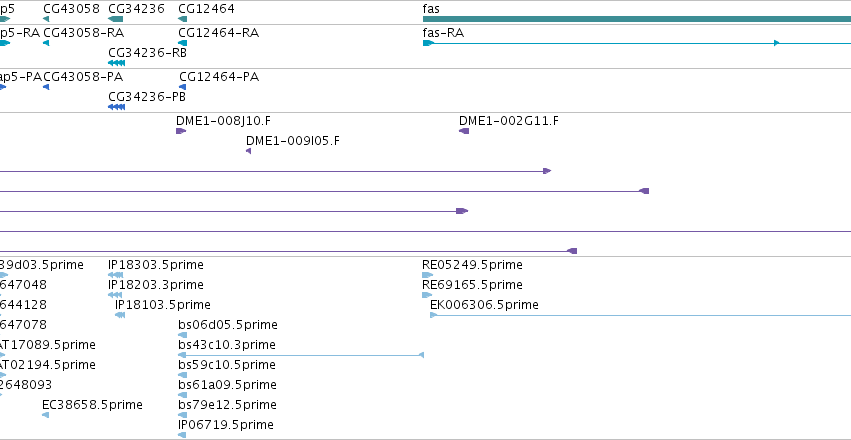The height and width of the screenshot is (440, 851).
Task: Select the CG34236-PB protein glyph
Action: point(117,107)
